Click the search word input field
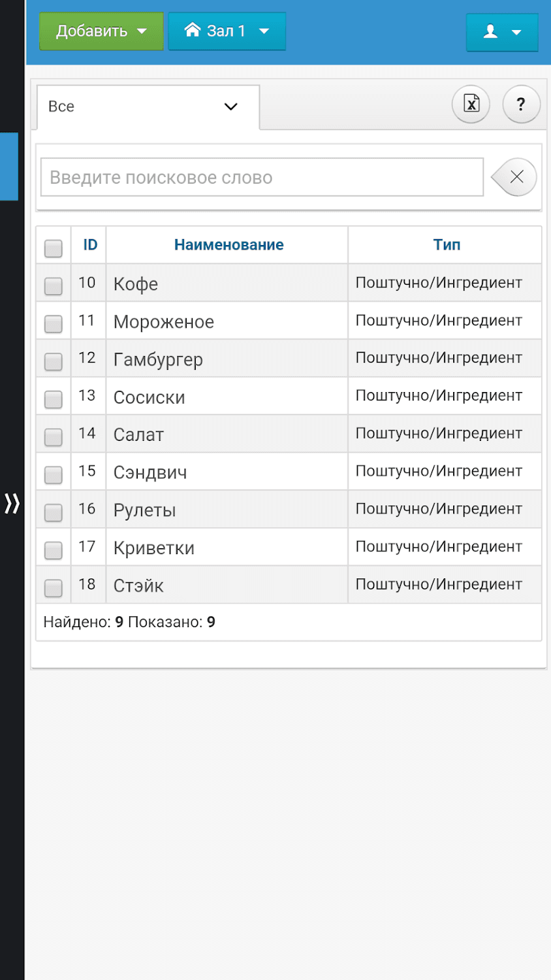551x980 pixels. [262, 177]
